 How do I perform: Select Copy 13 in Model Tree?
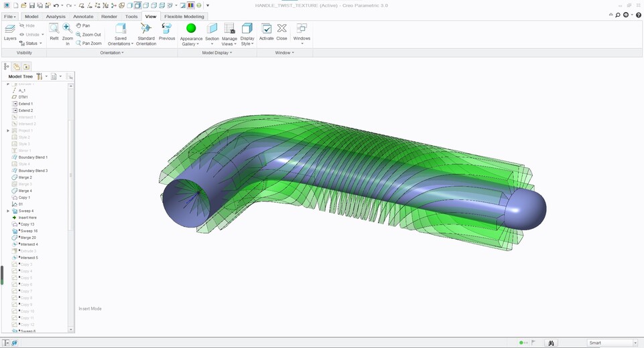(23, 224)
